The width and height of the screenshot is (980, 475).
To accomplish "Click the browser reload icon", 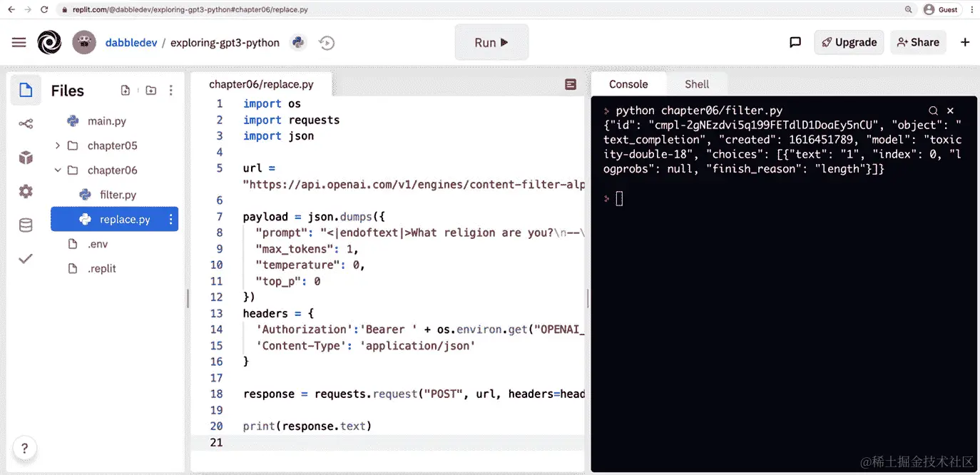I will click(45, 9).
